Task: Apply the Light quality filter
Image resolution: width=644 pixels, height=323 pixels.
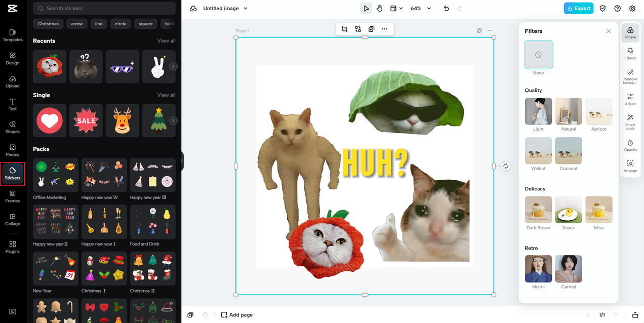Action: click(538, 111)
